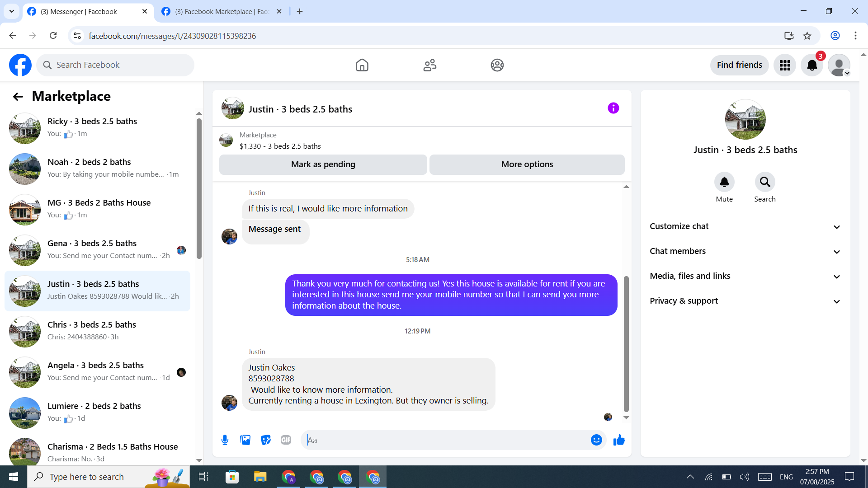
Task: Click the voice clip microphone icon
Action: (225, 440)
